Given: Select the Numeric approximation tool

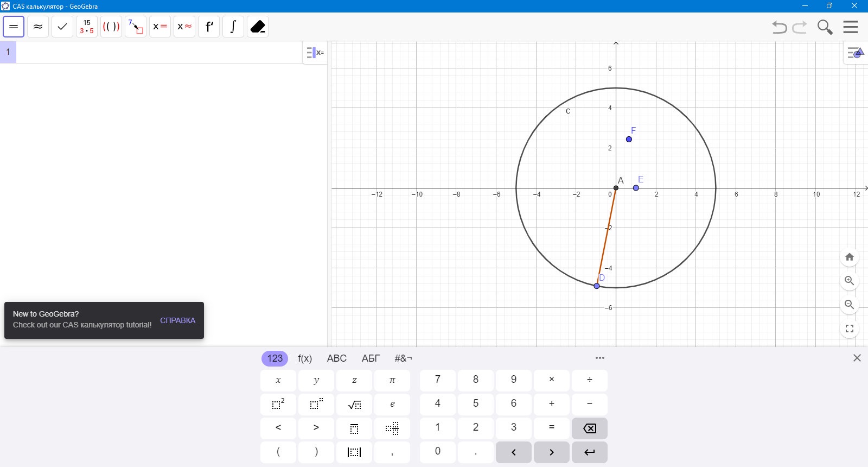Looking at the screenshot, I should (x=38, y=27).
